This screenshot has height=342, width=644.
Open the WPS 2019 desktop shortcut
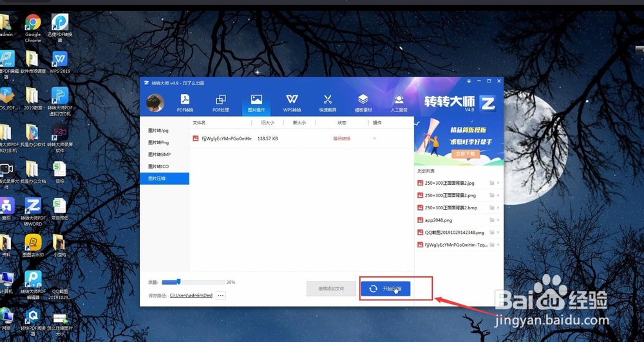[x=60, y=62]
